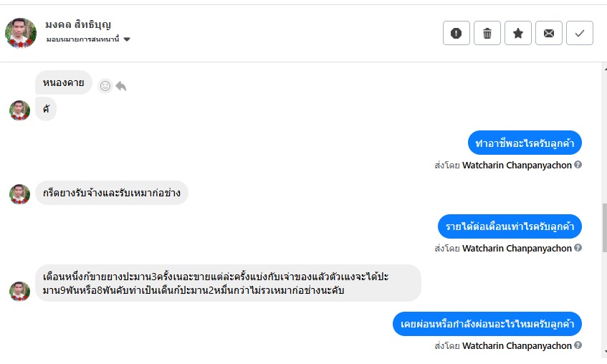Mark conversation as spam with exclamation icon
Image resolution: width=607 pixels, height=364 pixels.
click(457, 33)
